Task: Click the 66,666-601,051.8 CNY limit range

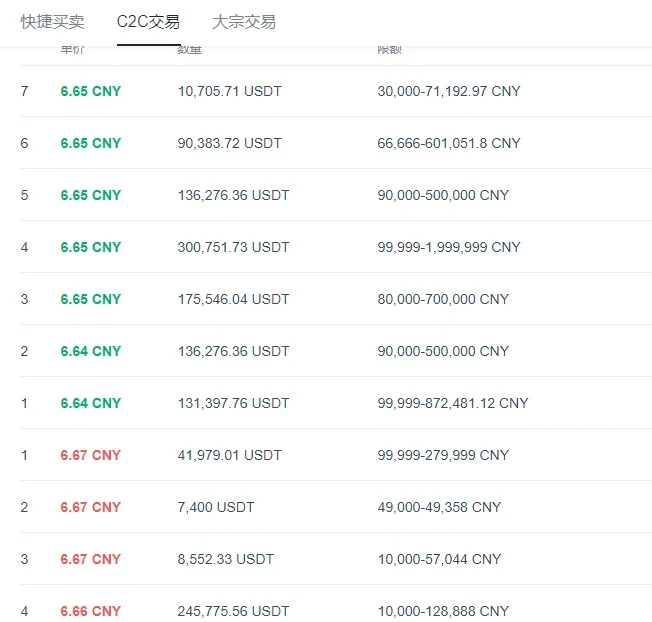Action: coord(449,143)
